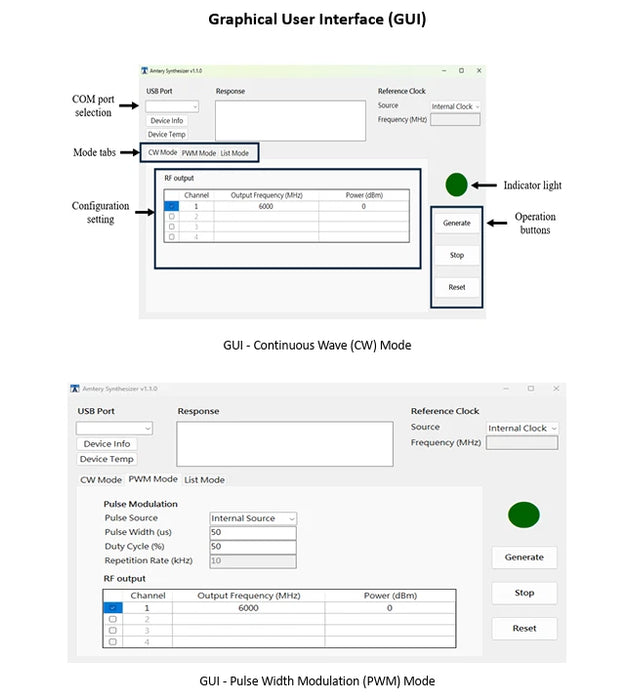Click the green indicator light in CW Mode window
Viewport: 630px width, 700px height.
[x=456, y=185]
